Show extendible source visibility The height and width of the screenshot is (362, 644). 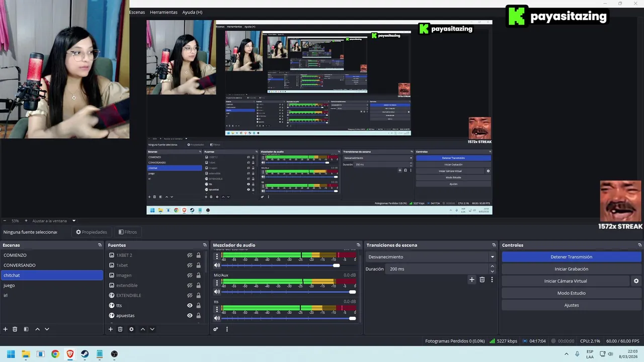190,286
